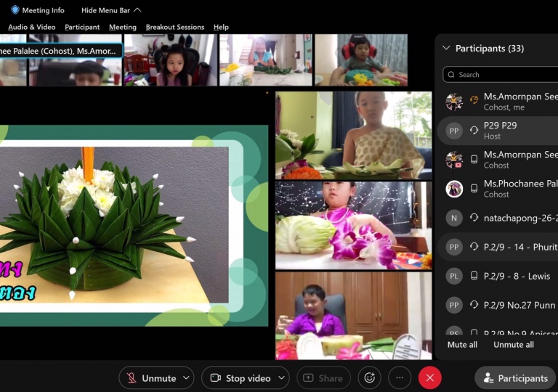Click N avatar of natachapong-26
The image size is (558, 392).
point(454,218)
